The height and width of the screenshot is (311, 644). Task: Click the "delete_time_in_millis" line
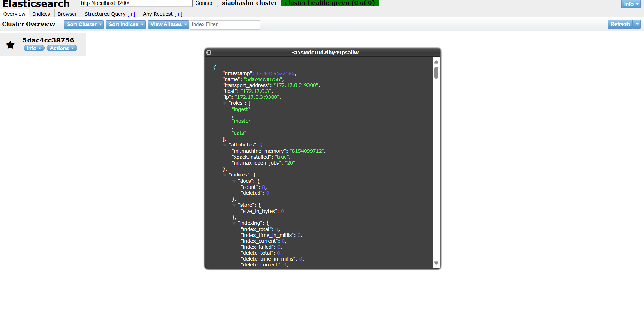(x=272, y=259)
